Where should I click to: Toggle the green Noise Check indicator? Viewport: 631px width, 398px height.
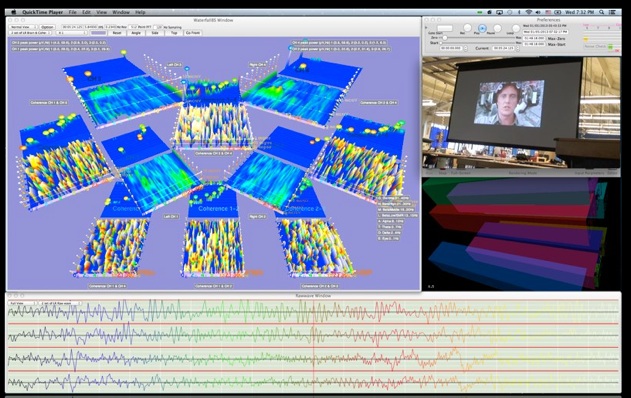pos(610,47)
